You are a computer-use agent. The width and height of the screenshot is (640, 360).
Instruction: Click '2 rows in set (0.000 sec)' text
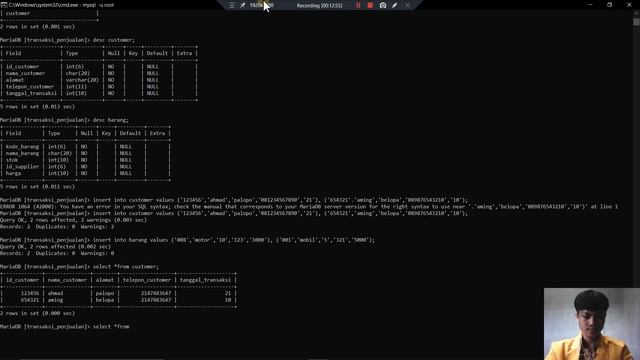tap(38, 313)
